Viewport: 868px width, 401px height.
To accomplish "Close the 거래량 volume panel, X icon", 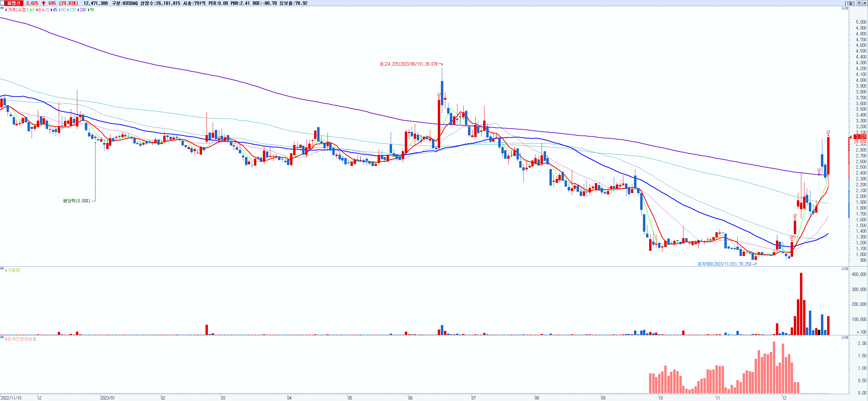I will click(847, 269).
